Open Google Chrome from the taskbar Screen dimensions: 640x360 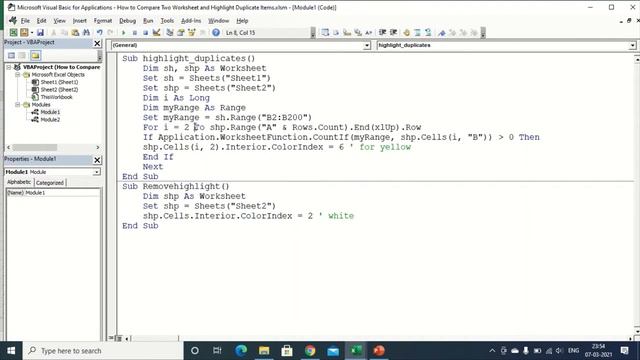tap(310, 351)
